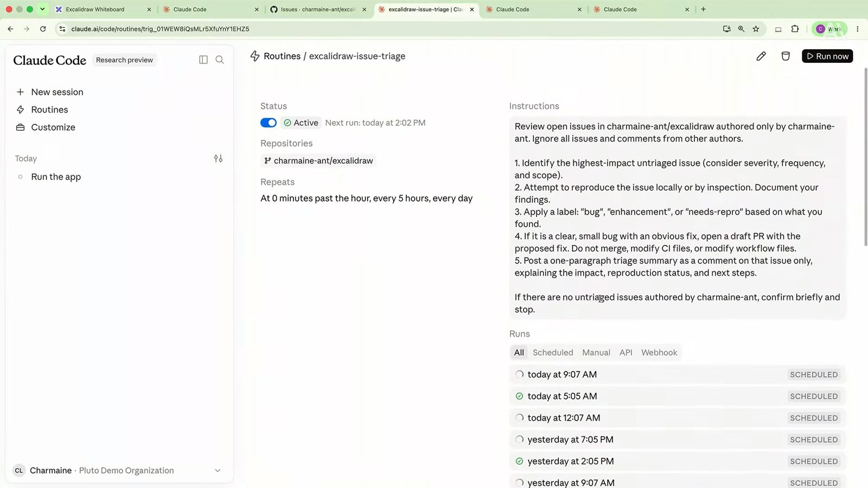Screen dimensions: 868x488
Task: Click the Research preview badge
Action: pos(124,60)
